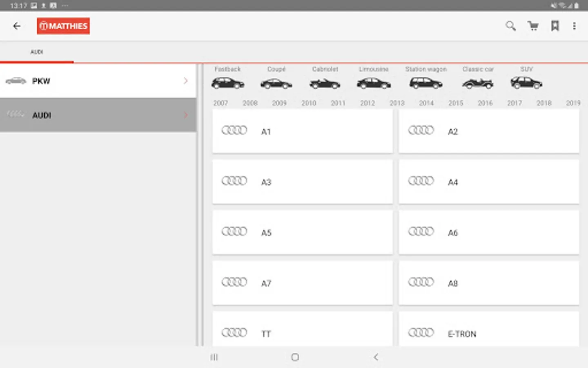Tap the Audi rings logo beside A8

[x=421, y=282]
